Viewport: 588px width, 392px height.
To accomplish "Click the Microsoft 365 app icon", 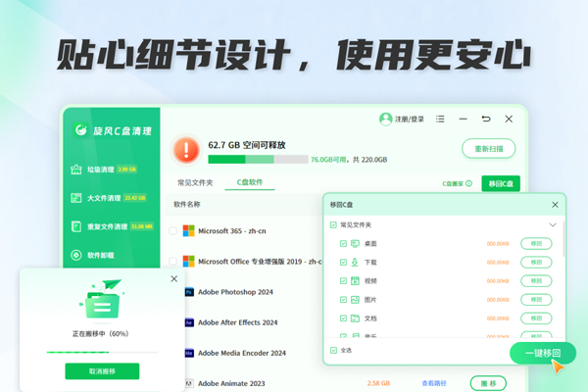I will point(188,230).
